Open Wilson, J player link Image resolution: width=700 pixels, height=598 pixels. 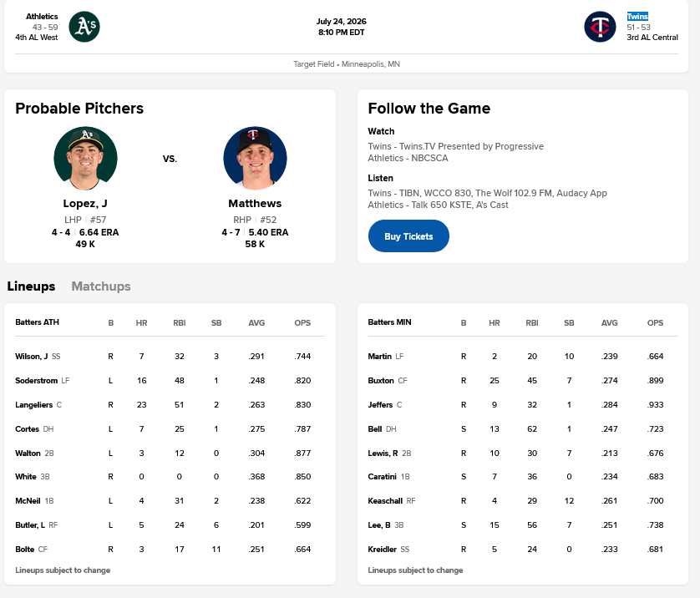(32, 357)
